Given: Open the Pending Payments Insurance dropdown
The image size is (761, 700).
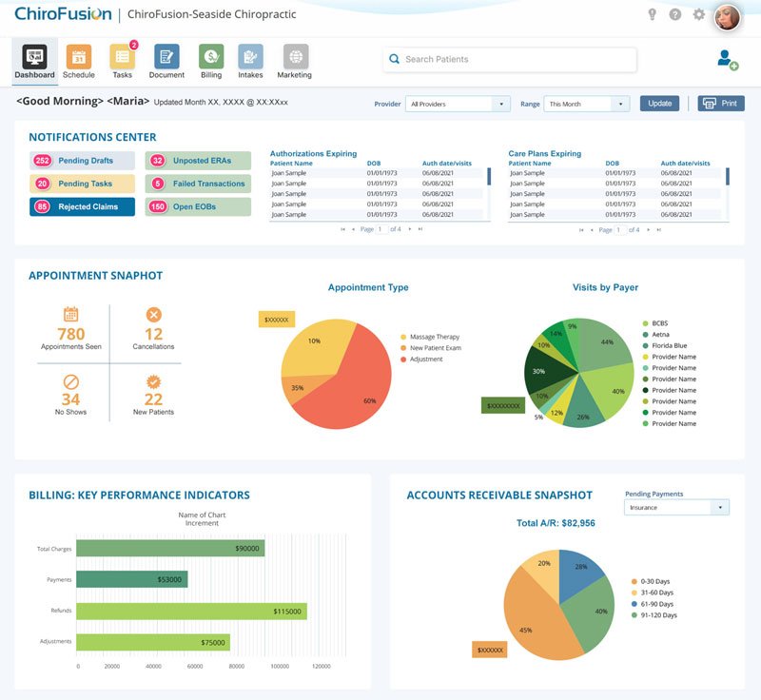Looking at the screenshot, I should [x=675, y=507].
